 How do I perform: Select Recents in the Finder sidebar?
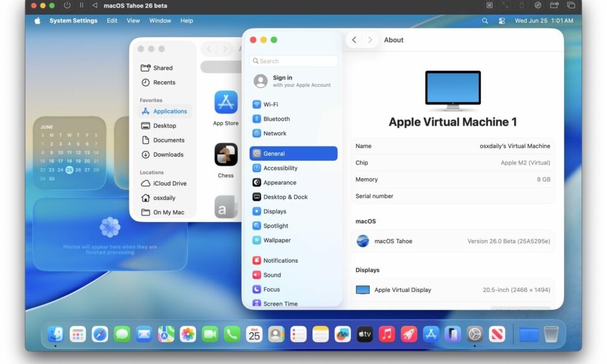(x=164, y=83)
